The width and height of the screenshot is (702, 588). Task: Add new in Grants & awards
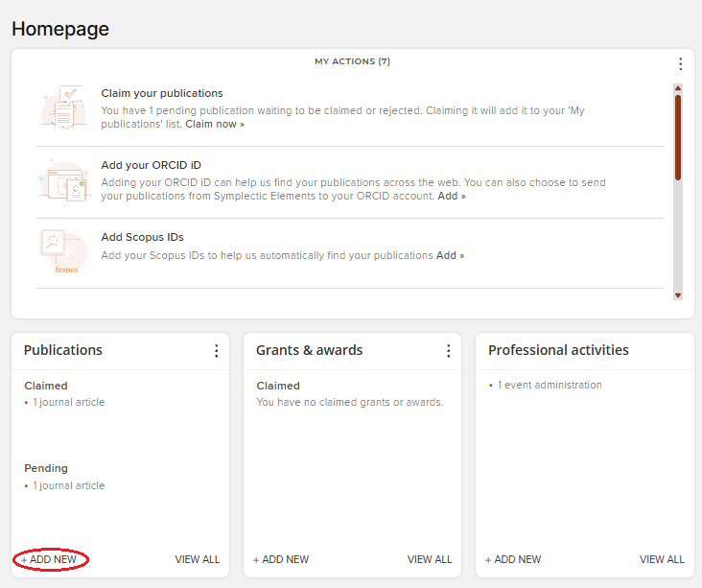click(x=281, y=559)
